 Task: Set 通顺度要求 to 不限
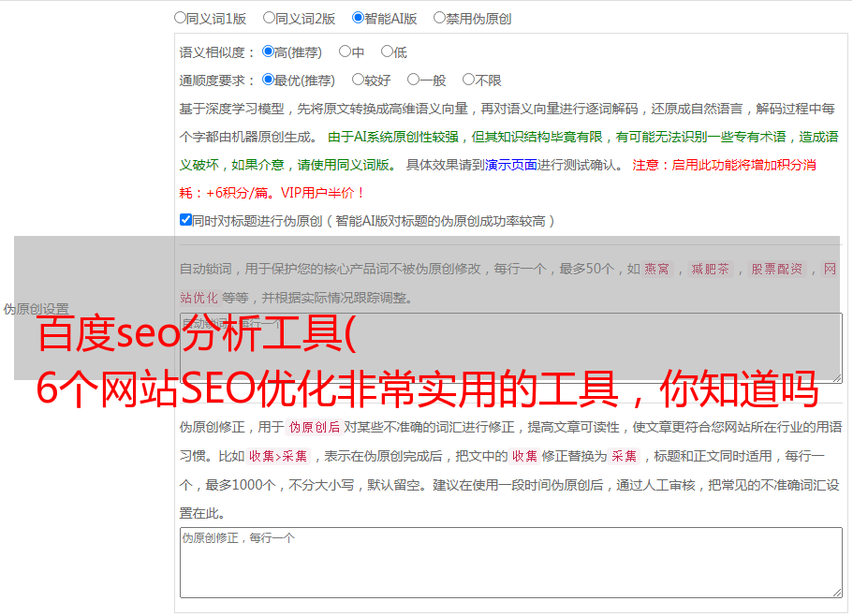tap(468, 81)
